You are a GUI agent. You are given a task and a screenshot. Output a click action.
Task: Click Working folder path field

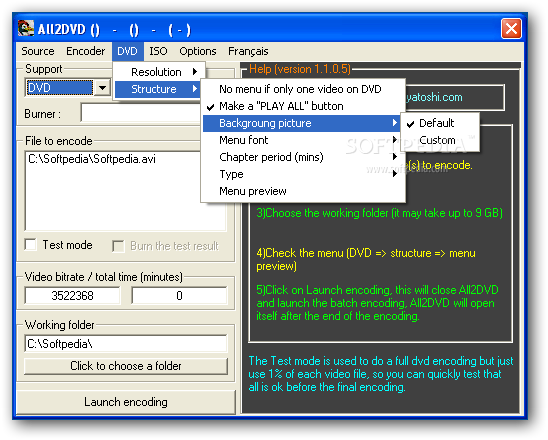tap(125, 344)
